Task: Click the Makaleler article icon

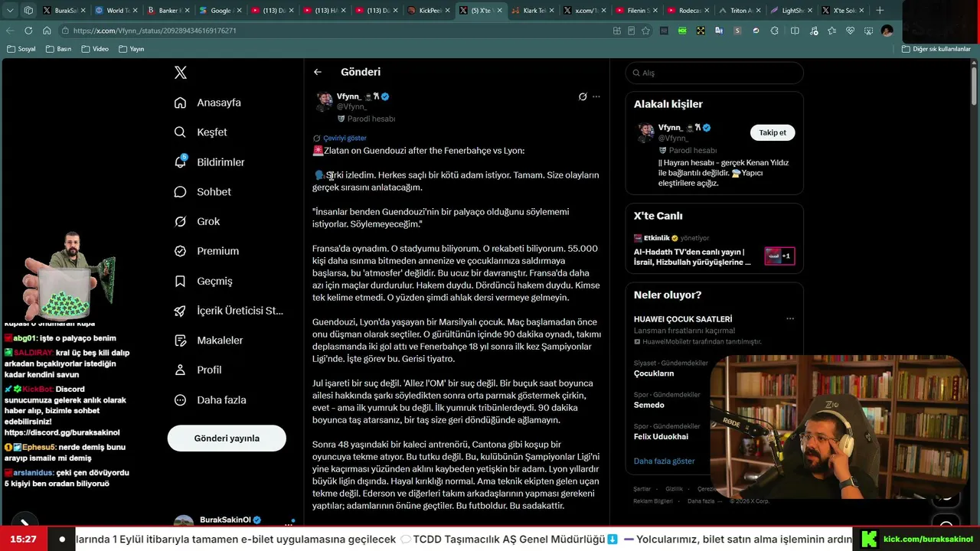Action: click(180, 341)
